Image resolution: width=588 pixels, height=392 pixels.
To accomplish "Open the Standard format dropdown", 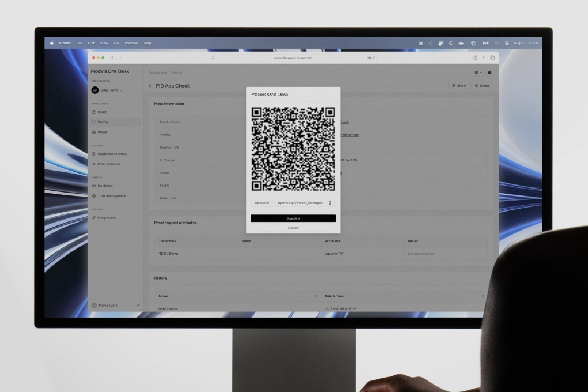I will [263, 203].
